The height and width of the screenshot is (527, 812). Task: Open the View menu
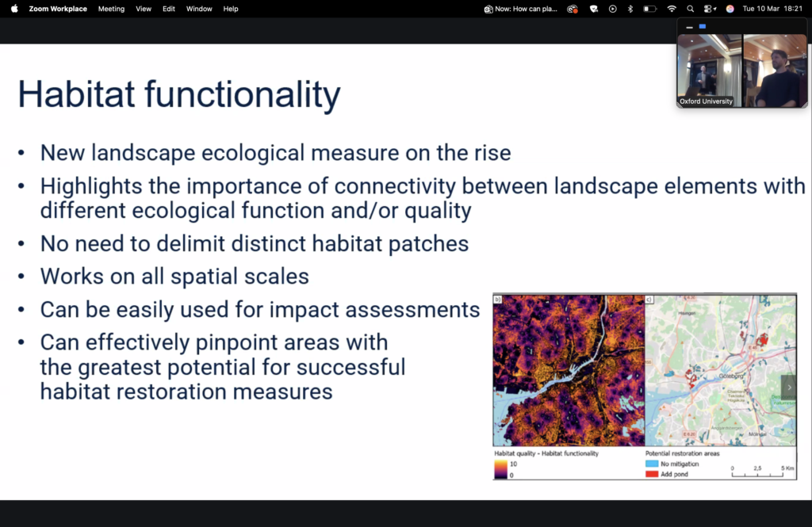tap(144, 9)
